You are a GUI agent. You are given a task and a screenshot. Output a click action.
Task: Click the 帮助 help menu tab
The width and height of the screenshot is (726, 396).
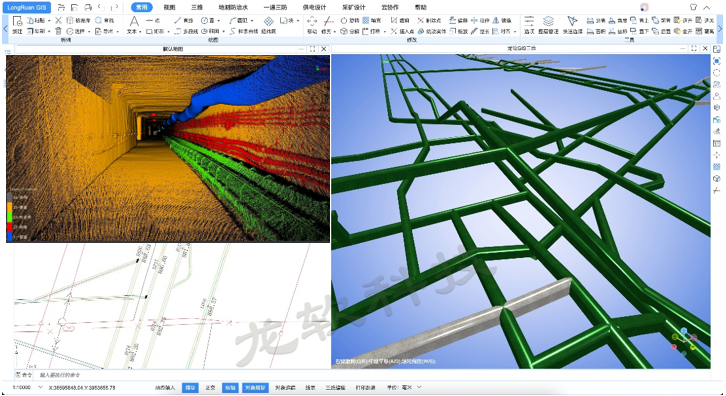(420, 7)
